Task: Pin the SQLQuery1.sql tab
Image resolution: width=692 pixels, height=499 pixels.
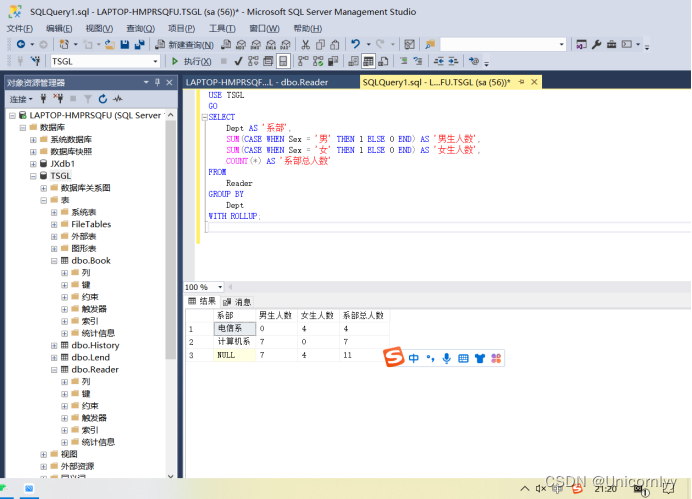Action: tap(521, 82)
